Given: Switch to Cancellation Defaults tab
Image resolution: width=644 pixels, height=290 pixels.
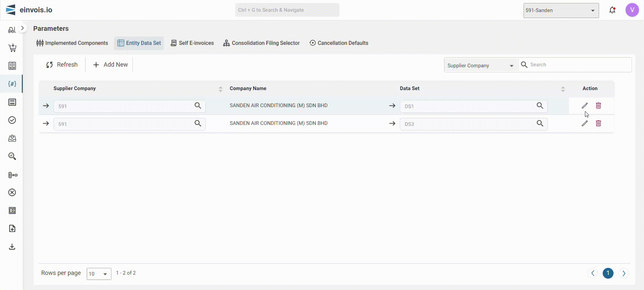Looking at the screenshot, I should (339, 43).
